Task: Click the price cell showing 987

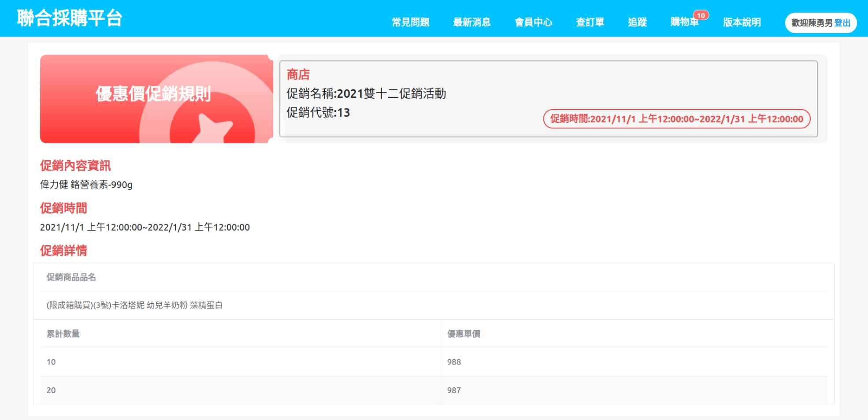Action: [x=634, y=390]
